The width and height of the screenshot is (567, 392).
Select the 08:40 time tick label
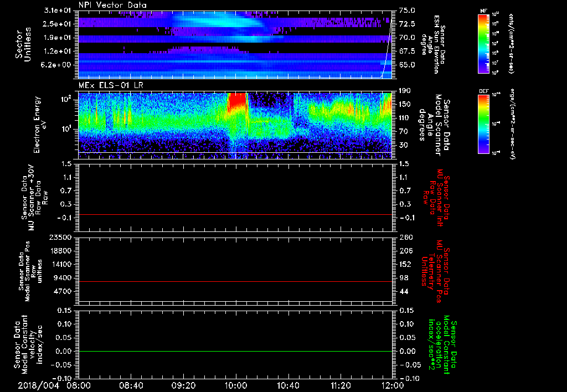point(131,385)
